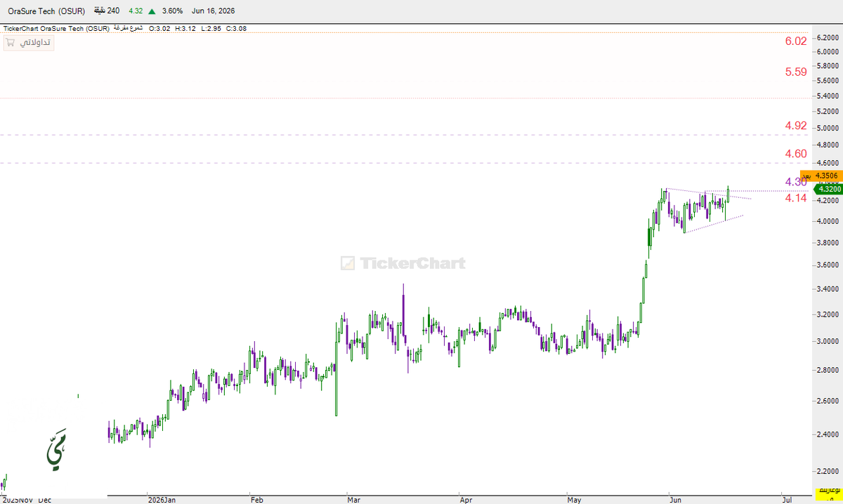
Task: Click the 6.2000 price axis label
Action: click(829, 37)
